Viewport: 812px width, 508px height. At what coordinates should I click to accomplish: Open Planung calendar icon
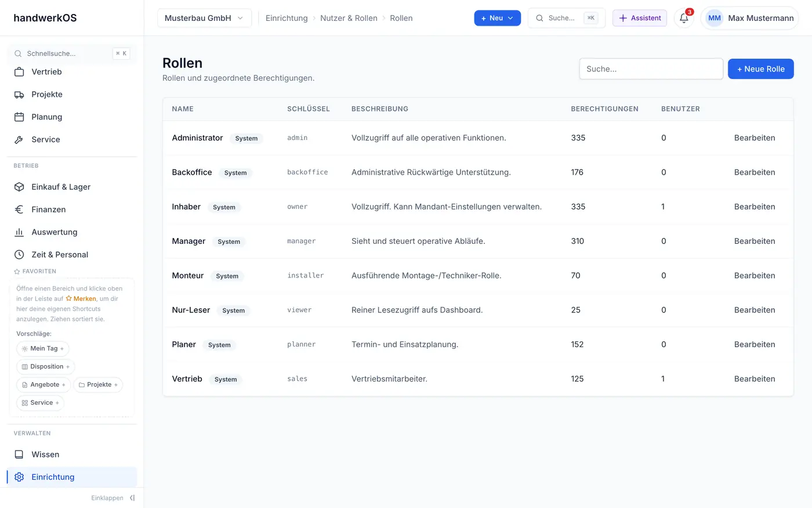point(19,117)
